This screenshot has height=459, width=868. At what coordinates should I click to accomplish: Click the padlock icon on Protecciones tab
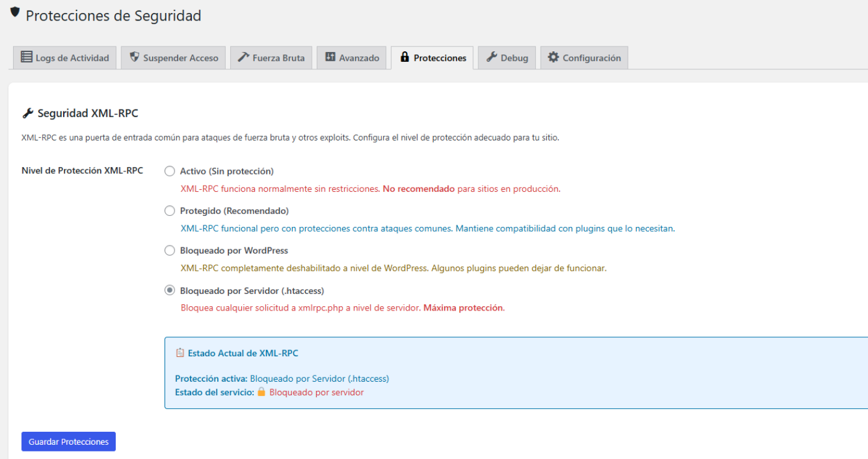coord(405,58)
